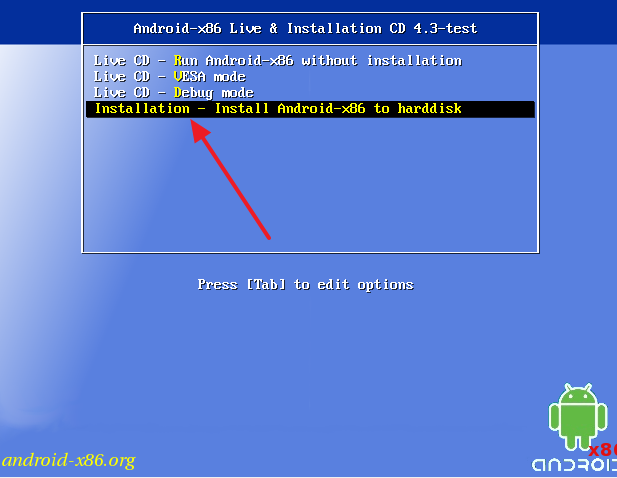617x478 pixels.
Task: Select Live CD Debug mode option
Action: pyautogui.click(x=174, y=93)
